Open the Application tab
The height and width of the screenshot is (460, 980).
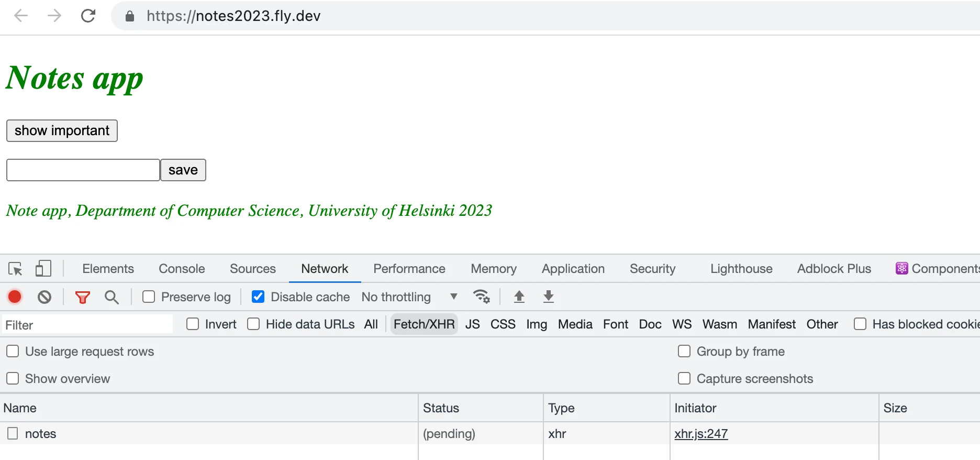[x=573, y=269]
